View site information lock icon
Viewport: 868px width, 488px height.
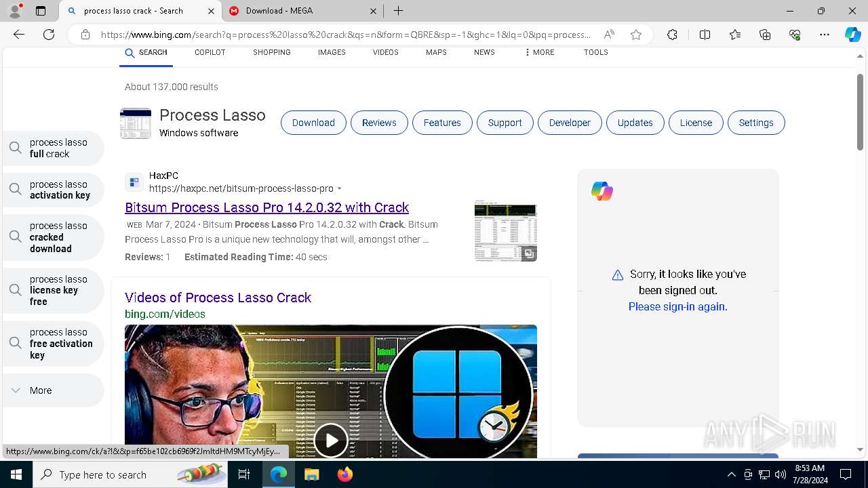click(85, 35)
